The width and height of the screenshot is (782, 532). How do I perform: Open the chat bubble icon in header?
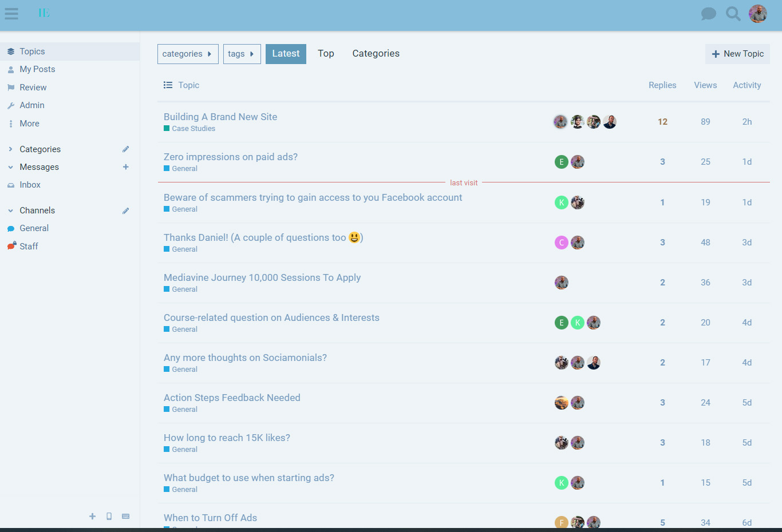tap(708, 14)
